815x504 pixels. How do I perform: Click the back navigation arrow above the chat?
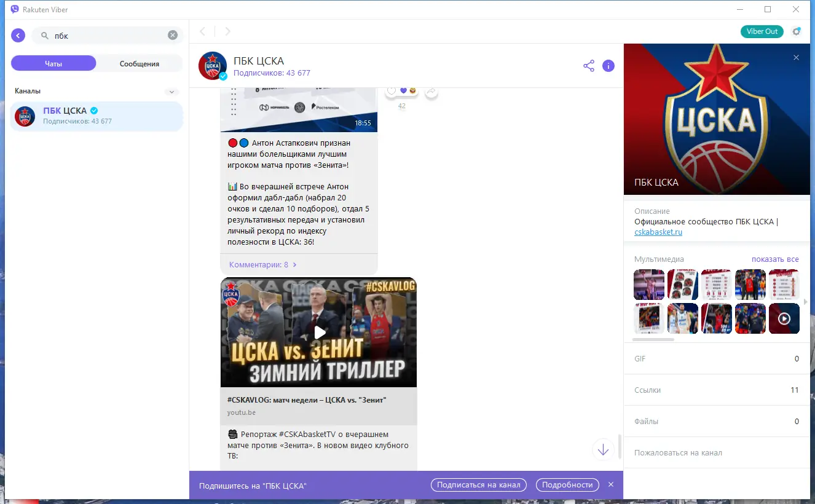coord(203,31)
